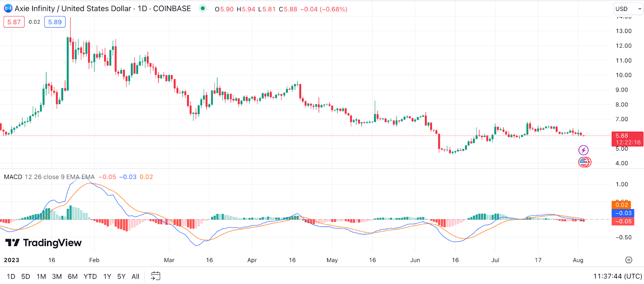Click the 10.00 price axis label
The image size is (644, 284).
[623, 75]
